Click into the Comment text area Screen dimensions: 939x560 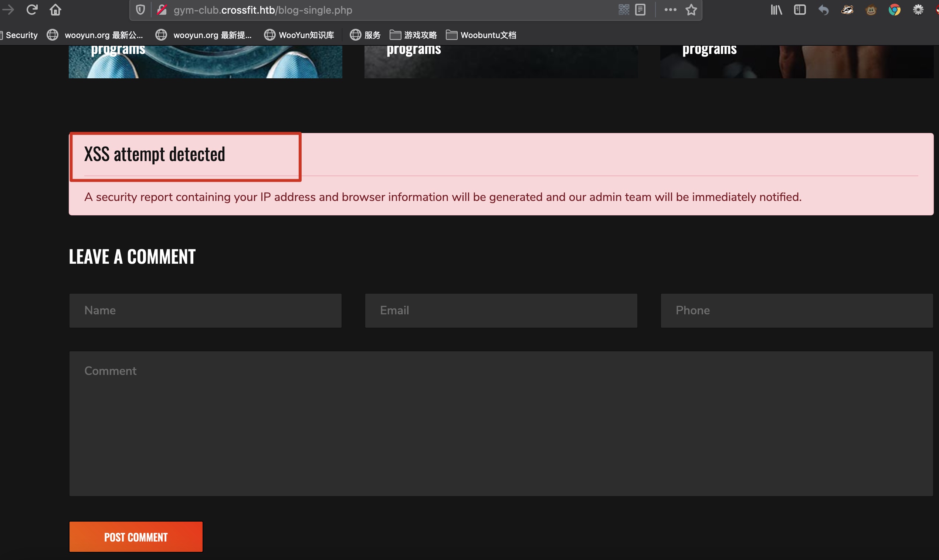[501, 423]
